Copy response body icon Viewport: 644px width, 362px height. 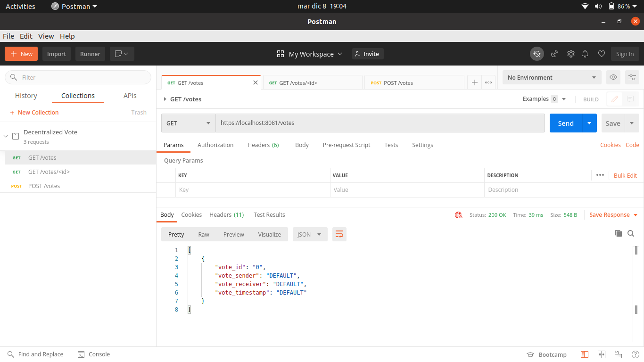tap(619, 233)
